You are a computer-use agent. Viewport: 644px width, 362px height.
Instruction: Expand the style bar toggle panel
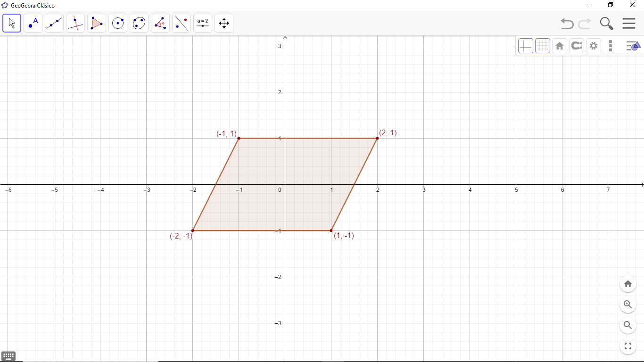click(633, 46)
